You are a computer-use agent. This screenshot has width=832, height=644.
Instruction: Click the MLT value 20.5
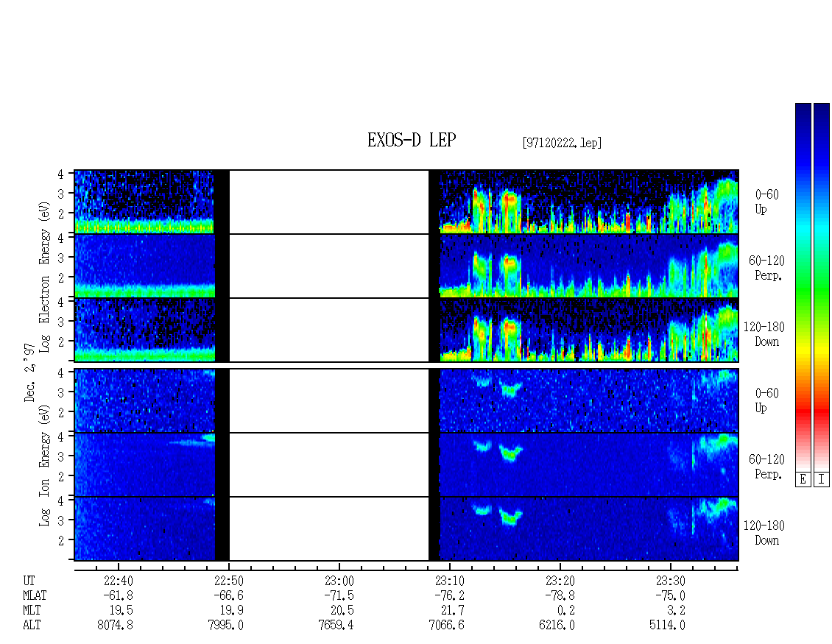tap(342, 611)
